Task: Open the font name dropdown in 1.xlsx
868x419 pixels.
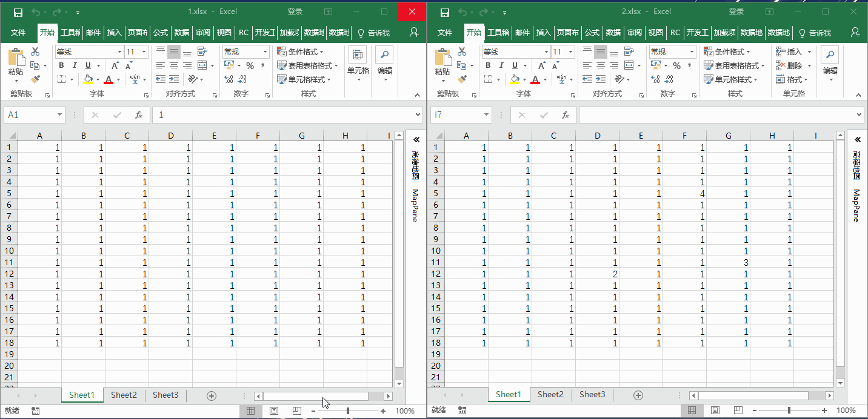Action: [120, 52]
